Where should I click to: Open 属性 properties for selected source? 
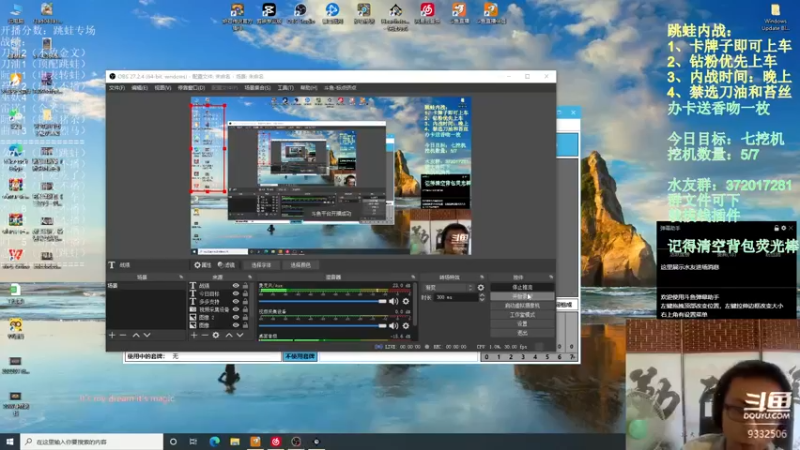(x=203, y=265)
